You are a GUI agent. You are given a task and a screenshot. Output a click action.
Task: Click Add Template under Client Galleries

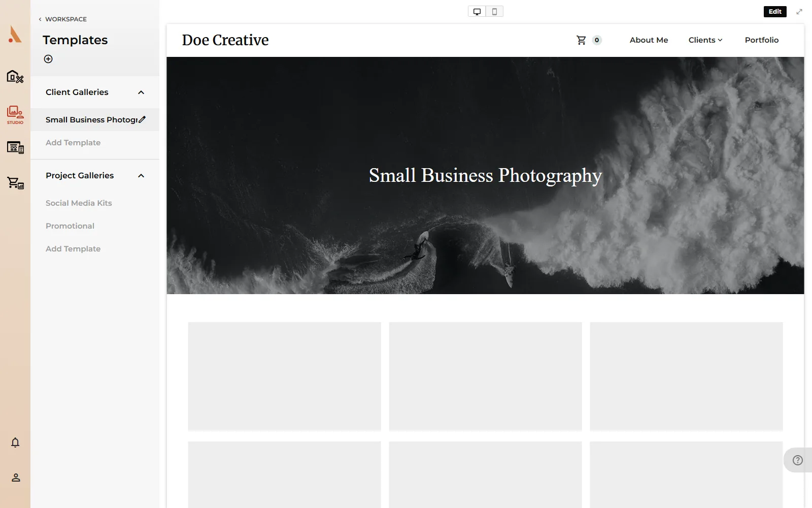coord(73,143)
